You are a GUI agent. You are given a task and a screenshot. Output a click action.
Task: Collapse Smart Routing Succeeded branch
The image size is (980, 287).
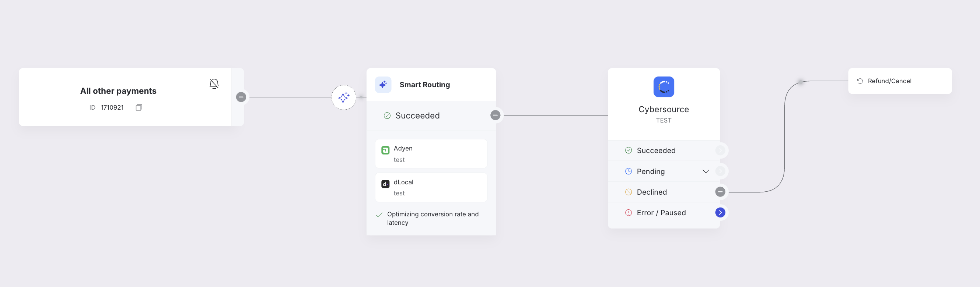(495, 115)
